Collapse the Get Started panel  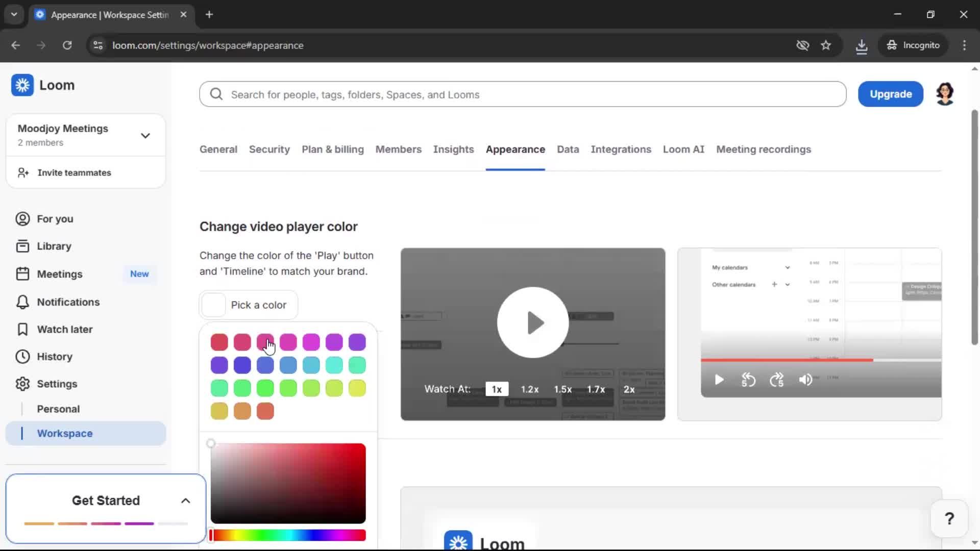click(185, 500)
